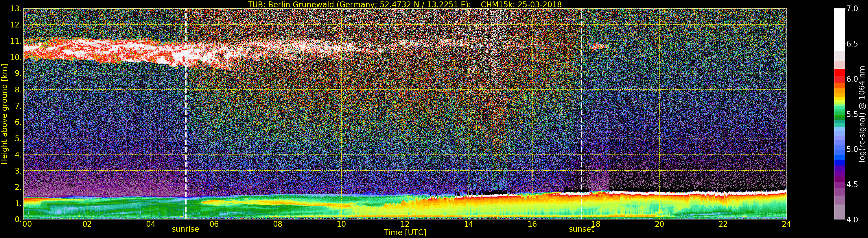Click the dashed white sunrise marker line

pos(186,114)
